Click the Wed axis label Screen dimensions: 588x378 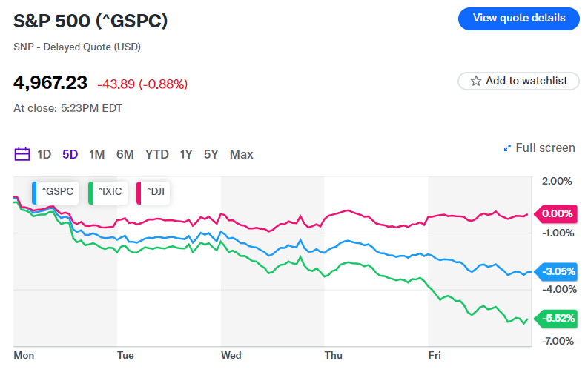tap(231, 355)
